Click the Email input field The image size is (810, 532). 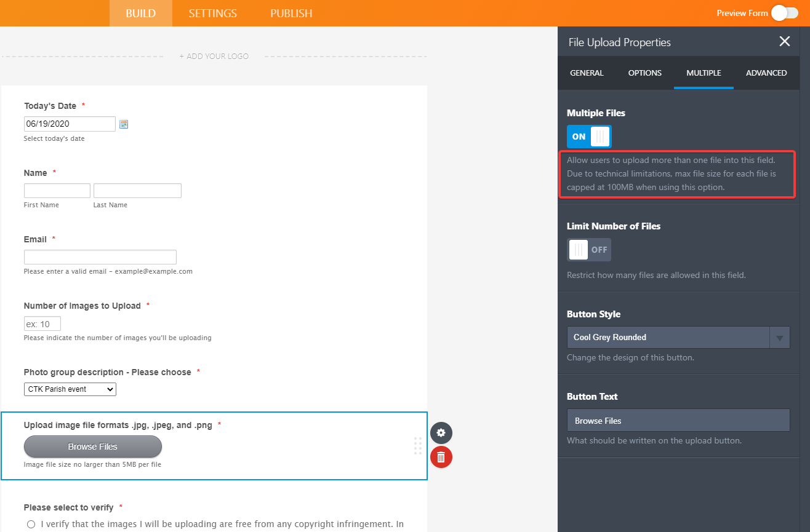coord(100,257)
